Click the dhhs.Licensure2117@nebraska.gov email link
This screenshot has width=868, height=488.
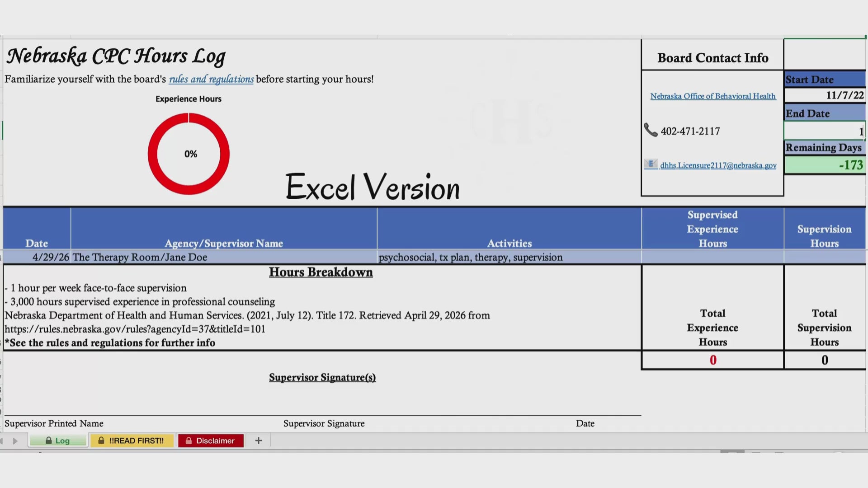click(718, 165)
